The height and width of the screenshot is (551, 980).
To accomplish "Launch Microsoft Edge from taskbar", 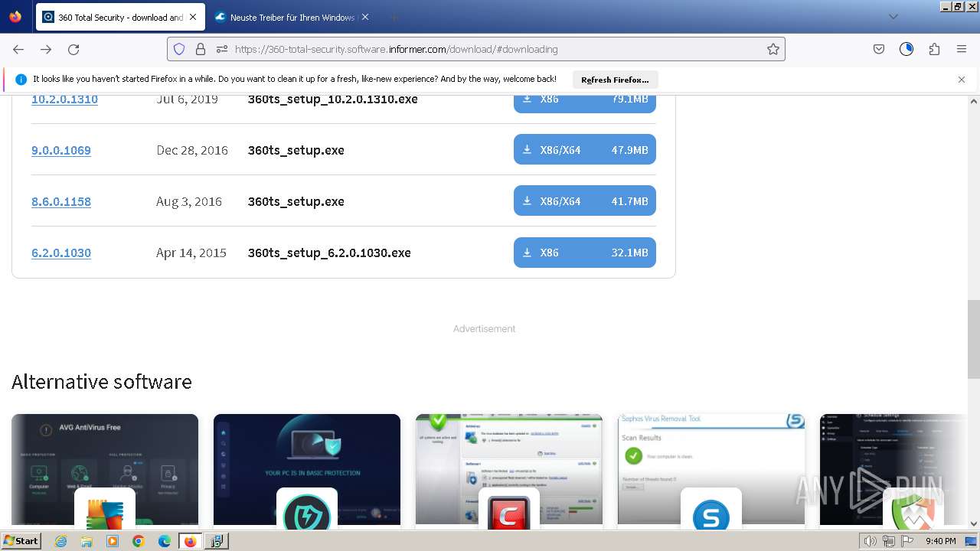I will (165, 541).
